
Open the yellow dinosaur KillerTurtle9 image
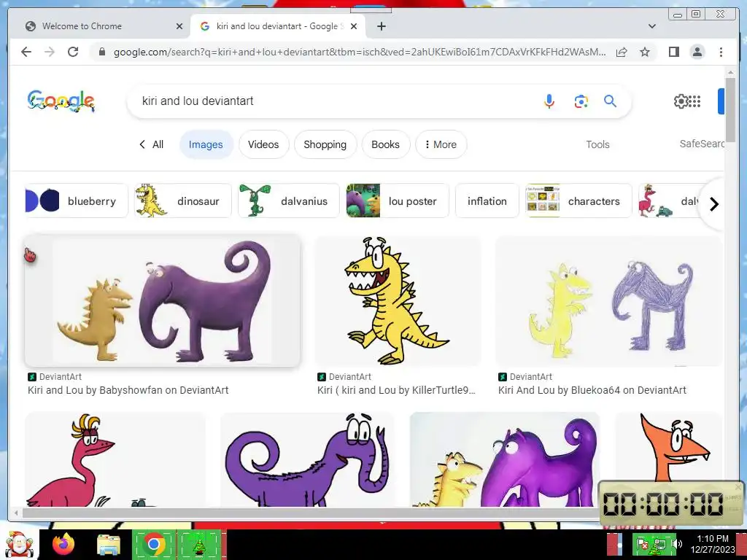click(398, 300)
